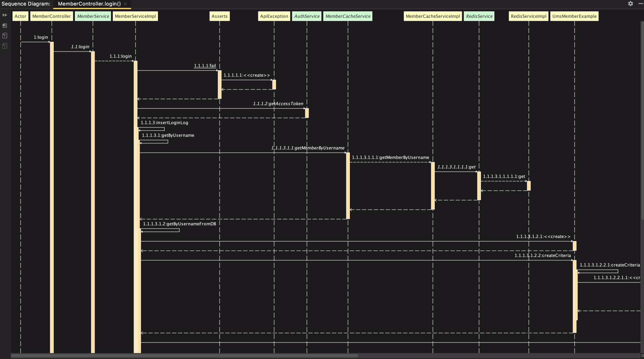The image size is (644, 359).
Task: Click the AuthService activation bar
Action: click(x=307, y=113)
